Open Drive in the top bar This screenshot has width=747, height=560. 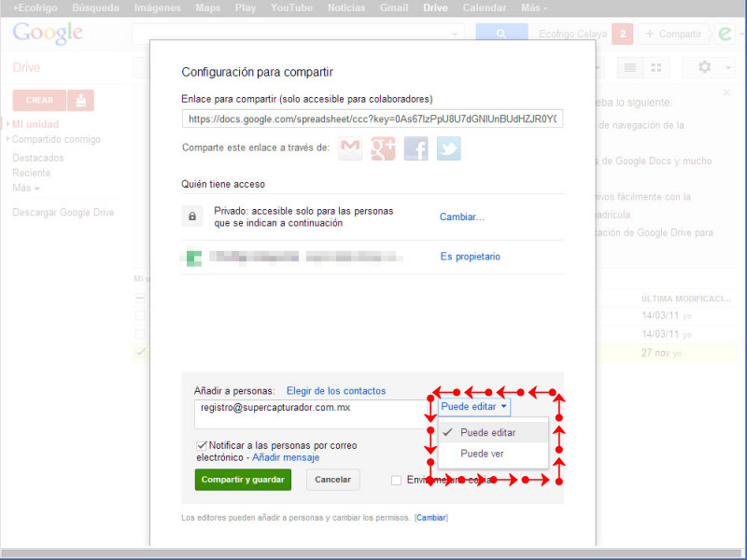435,7
